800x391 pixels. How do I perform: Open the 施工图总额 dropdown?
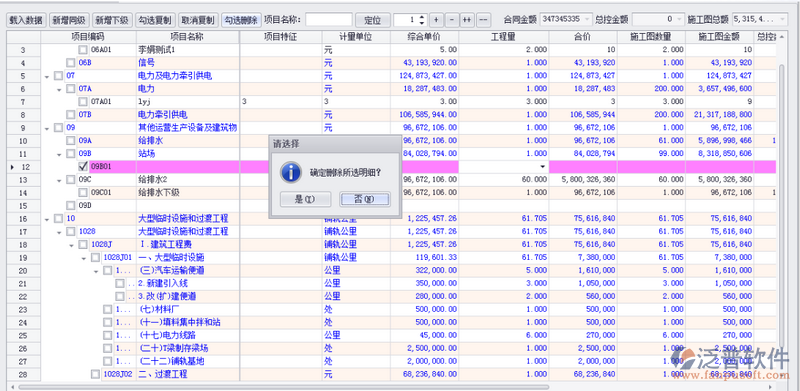783,19
